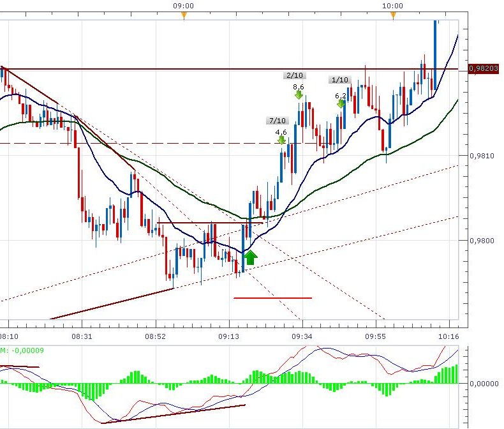This screenshot has width=504, height=429.
Task: Click the 0,9810 price axis label
Action: [x=482, y=156]
